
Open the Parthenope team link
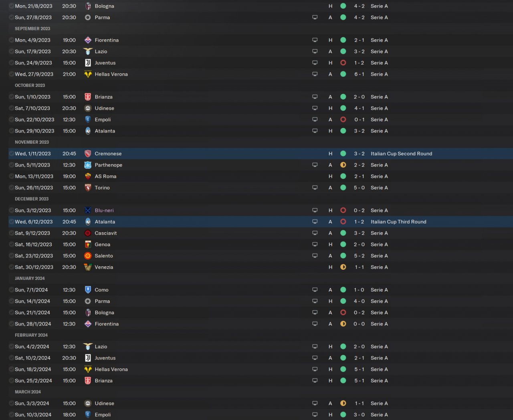pos(109,165)
